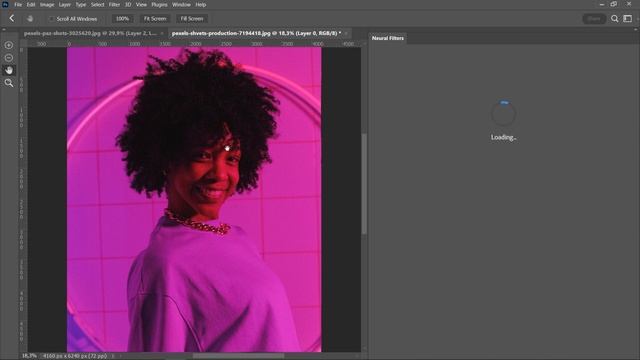Click the vertical scrollbar of the canvas
This screenshot has width=640, height=360.
(364, 184)
